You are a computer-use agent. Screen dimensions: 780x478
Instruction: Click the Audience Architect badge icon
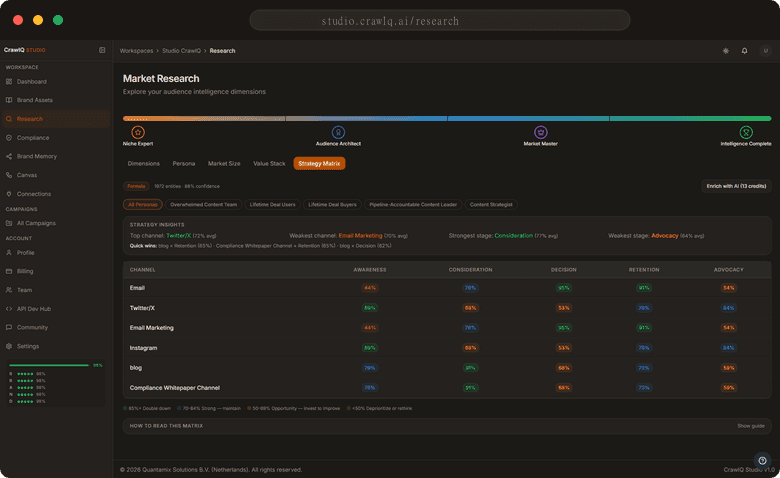pyautogui.click(x=338, y=132)
